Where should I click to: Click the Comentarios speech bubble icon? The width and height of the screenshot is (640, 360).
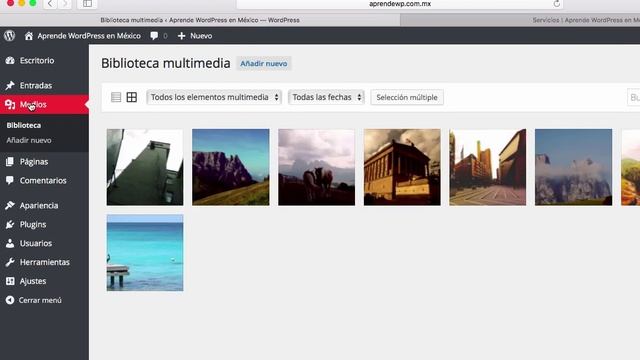(10, 180)
